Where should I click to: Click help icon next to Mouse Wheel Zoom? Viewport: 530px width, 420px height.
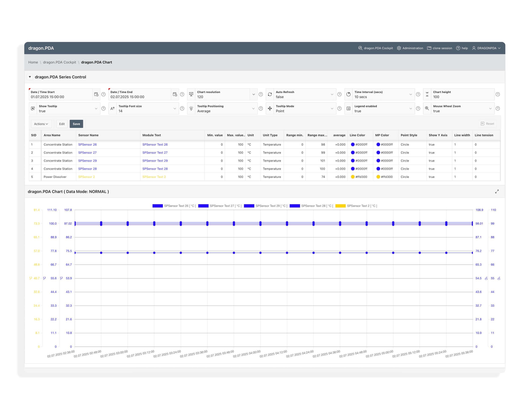point(498,108)
